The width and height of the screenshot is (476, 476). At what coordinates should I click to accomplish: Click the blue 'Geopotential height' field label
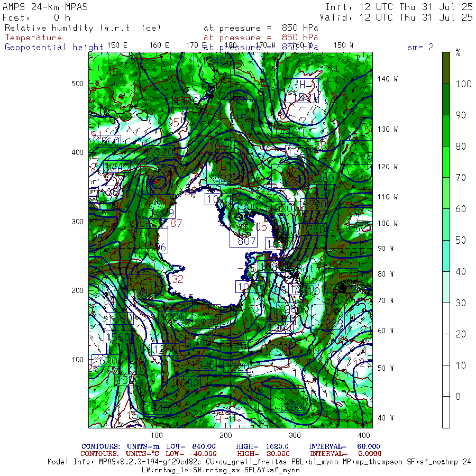(54, 48)
